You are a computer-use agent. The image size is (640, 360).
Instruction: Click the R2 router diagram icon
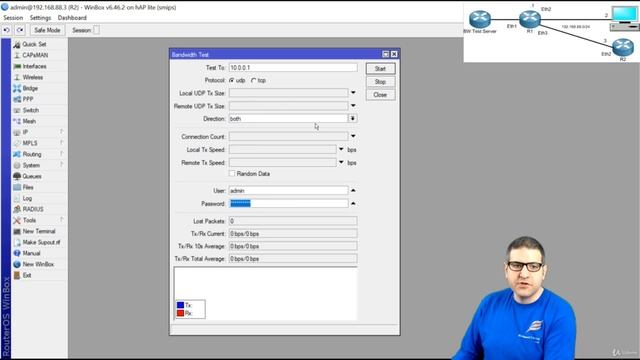[623, 47]
